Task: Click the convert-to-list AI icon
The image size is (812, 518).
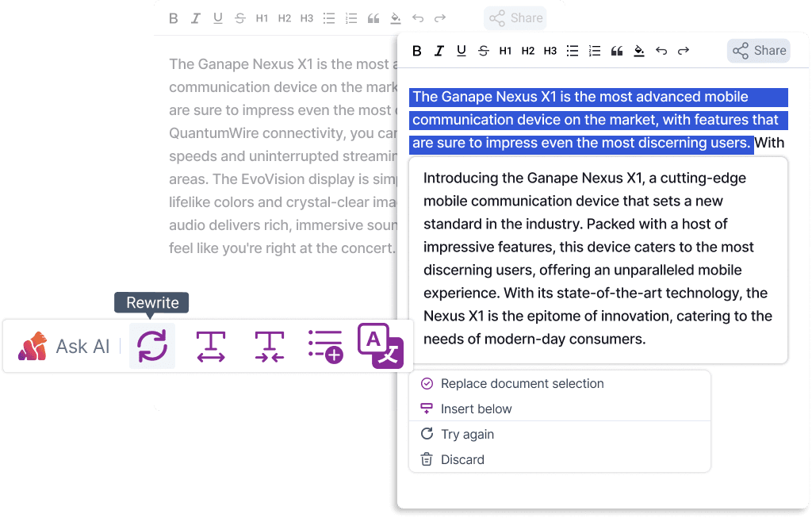Action: pos(325,346)
